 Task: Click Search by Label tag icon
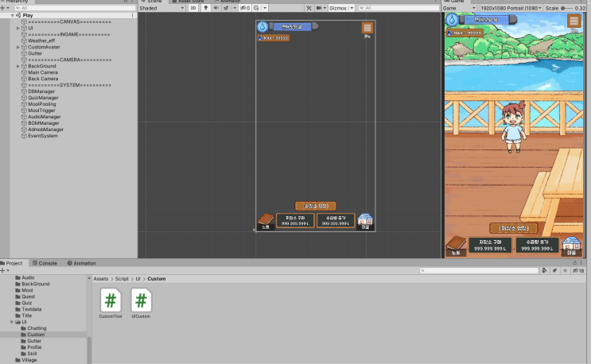(555, 270)
